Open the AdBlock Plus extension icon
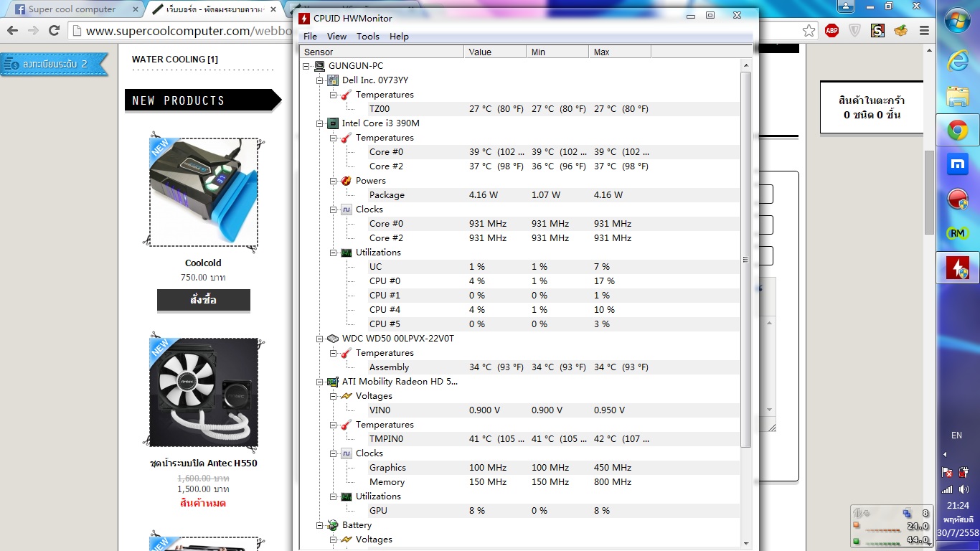 [831, 30]
